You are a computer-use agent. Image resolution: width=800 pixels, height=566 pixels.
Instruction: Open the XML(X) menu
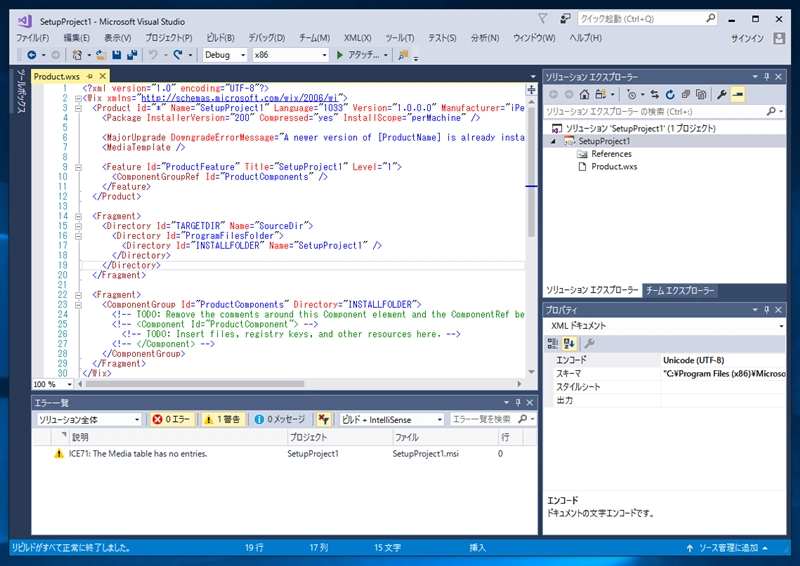357,38
